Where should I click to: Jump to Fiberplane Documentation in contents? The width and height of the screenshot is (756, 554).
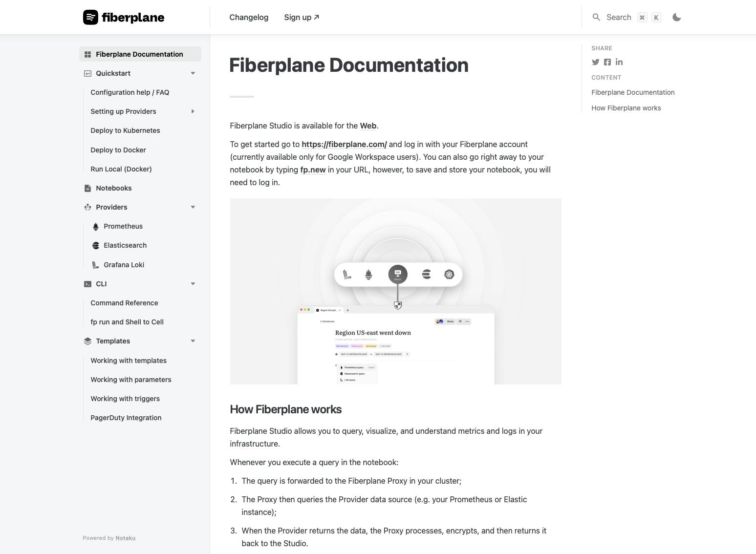(633, 92)
